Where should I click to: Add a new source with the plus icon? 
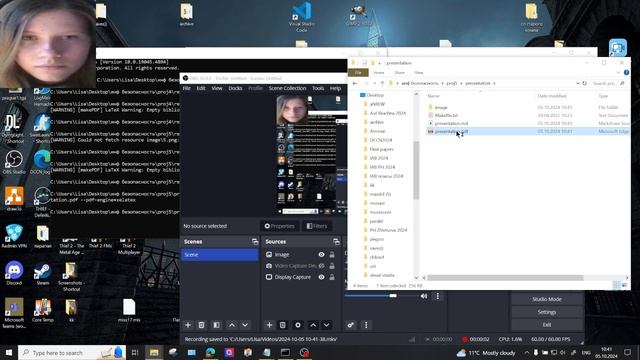pos(269,325)
